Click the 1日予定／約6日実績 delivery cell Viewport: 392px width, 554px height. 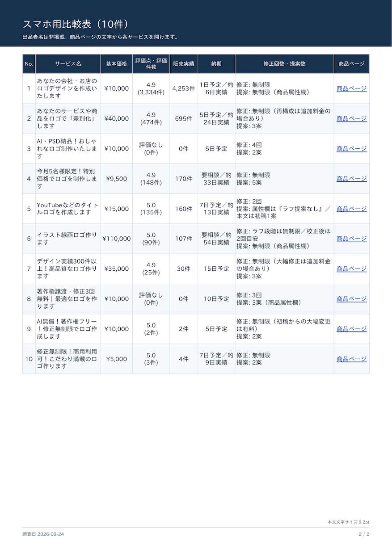(216, 88)
